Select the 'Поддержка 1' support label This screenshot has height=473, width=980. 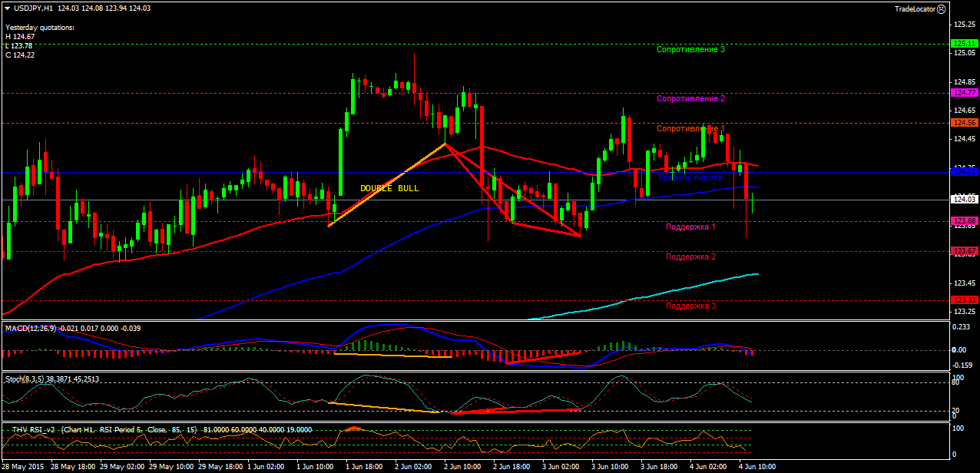pyautogui.click(x=691, y=227)
